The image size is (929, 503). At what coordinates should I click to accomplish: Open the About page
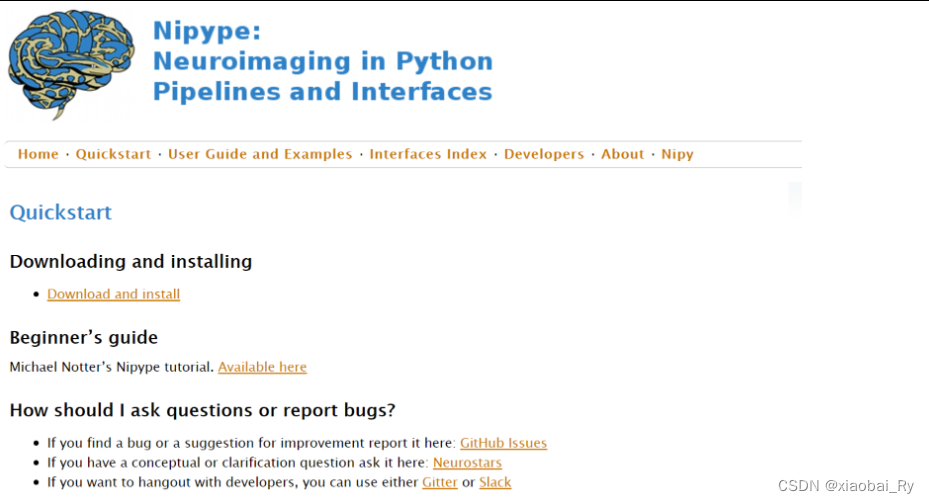coord(622,154)
